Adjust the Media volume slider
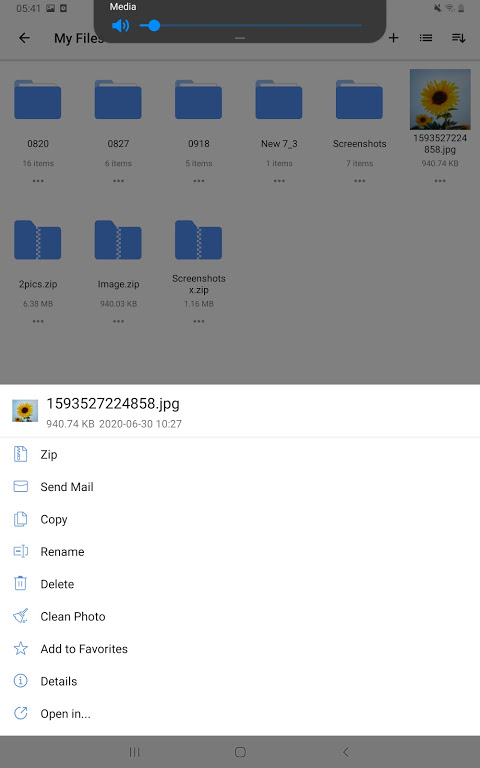Image resolution: width=480 pixels, height=768 pixels. 251,25
